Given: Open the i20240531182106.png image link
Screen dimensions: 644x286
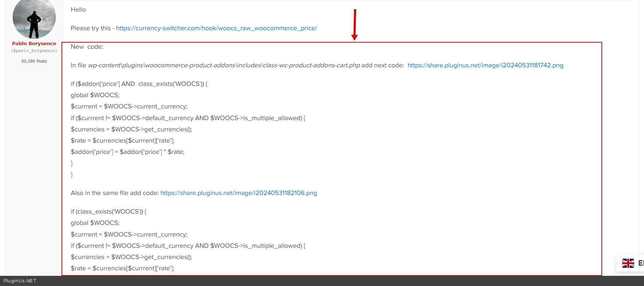Looking at the screenshot, I should point(239,193).
